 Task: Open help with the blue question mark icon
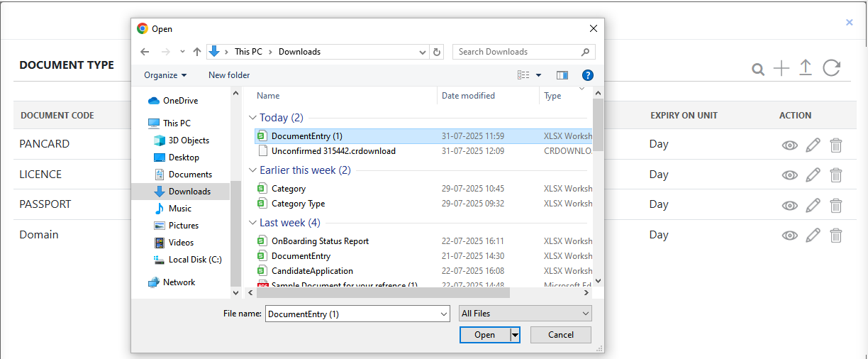587,75
